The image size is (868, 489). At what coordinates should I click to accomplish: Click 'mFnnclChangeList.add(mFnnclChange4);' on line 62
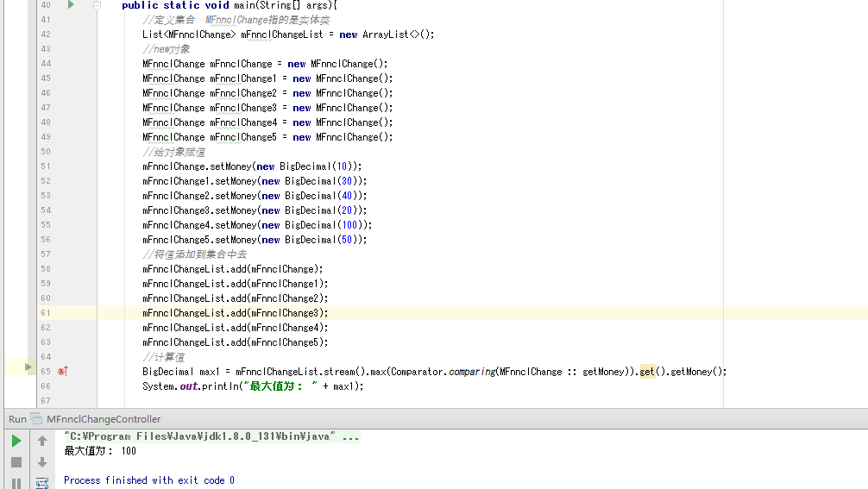236,328
